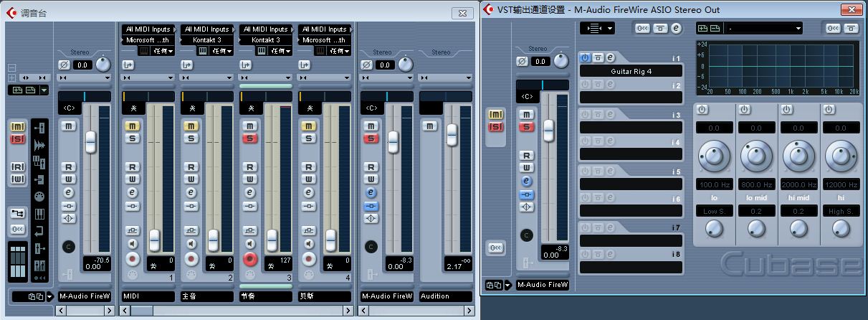
Task: Toggle insert bypass on channel 4
Action: [308, 206]
